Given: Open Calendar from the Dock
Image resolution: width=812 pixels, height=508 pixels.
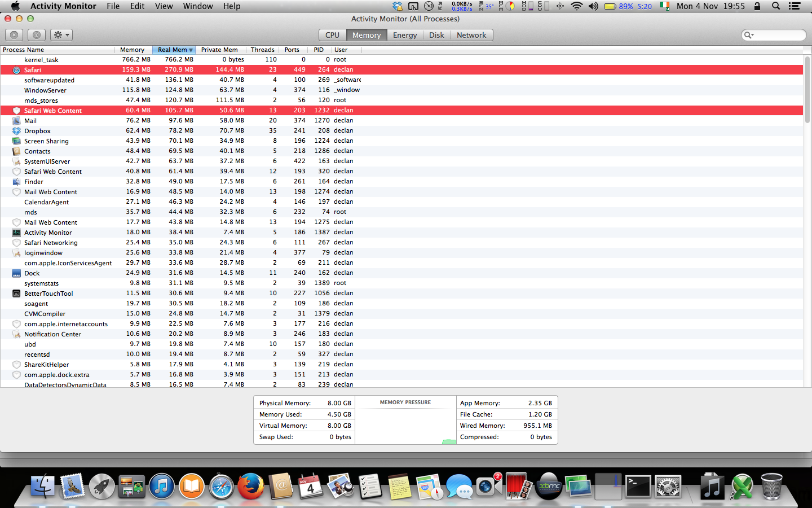Looking at the screenshot, I should point(310,487).
